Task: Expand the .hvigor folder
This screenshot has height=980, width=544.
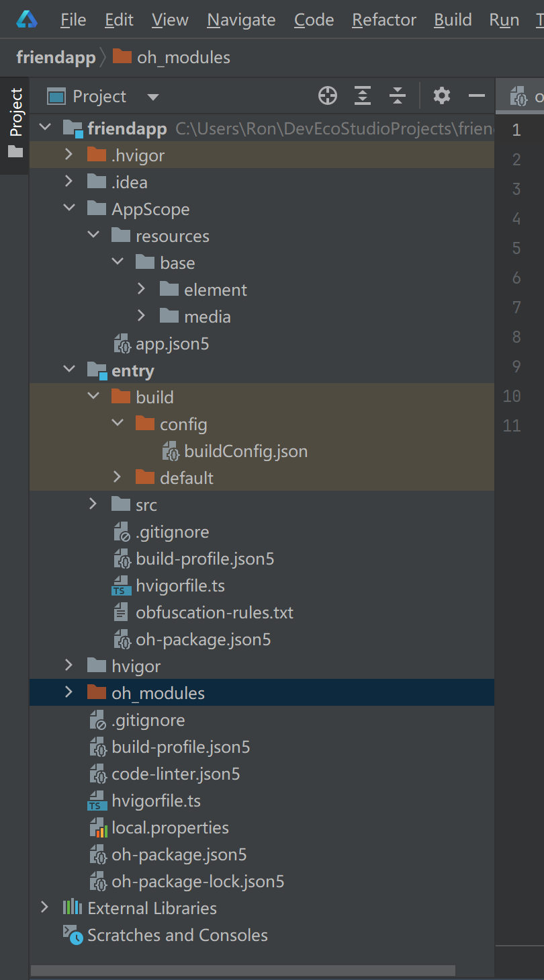Action: 69,155
